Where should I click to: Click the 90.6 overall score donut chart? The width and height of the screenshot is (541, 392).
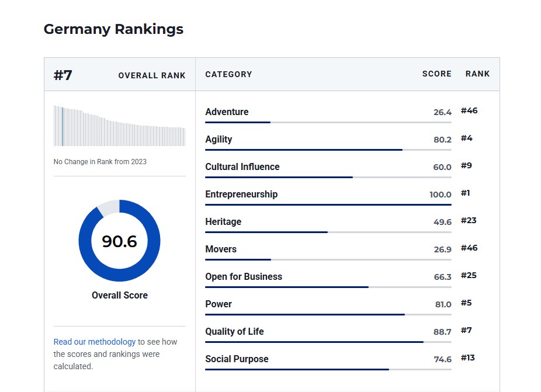click(119, 241)
